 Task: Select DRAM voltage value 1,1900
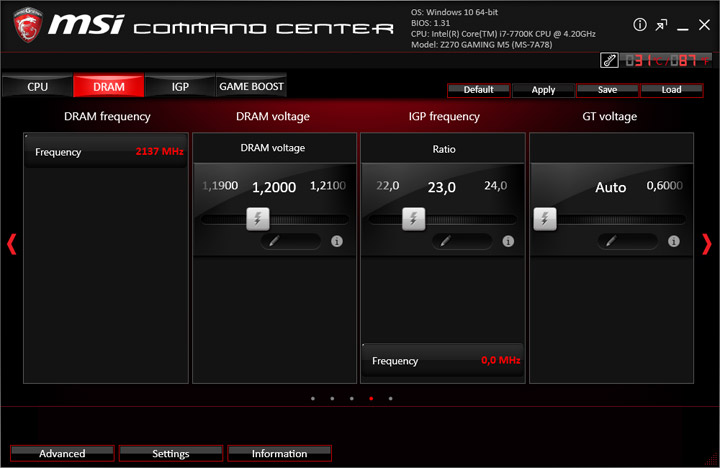pos(220,186)
